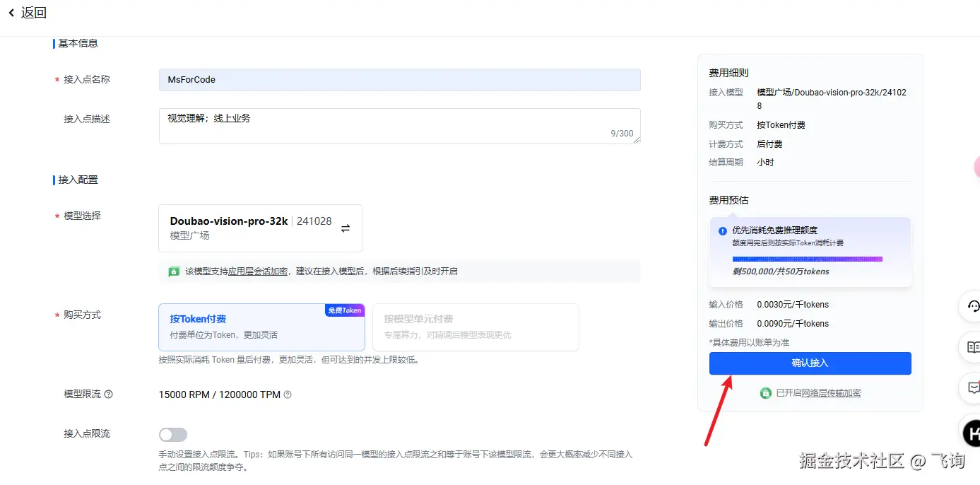Click the blue info icon in 费用预估
Screen dimensions: 980x485
pos(723,230)
